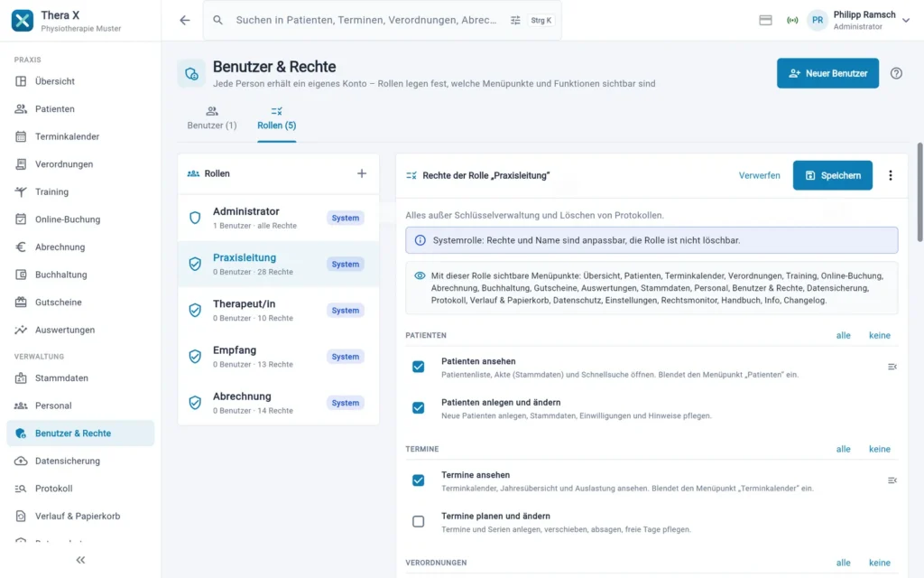Select all Patienten rights via alle
The image size is (924, 578).
pyautogui.click(x=844, y=335)
